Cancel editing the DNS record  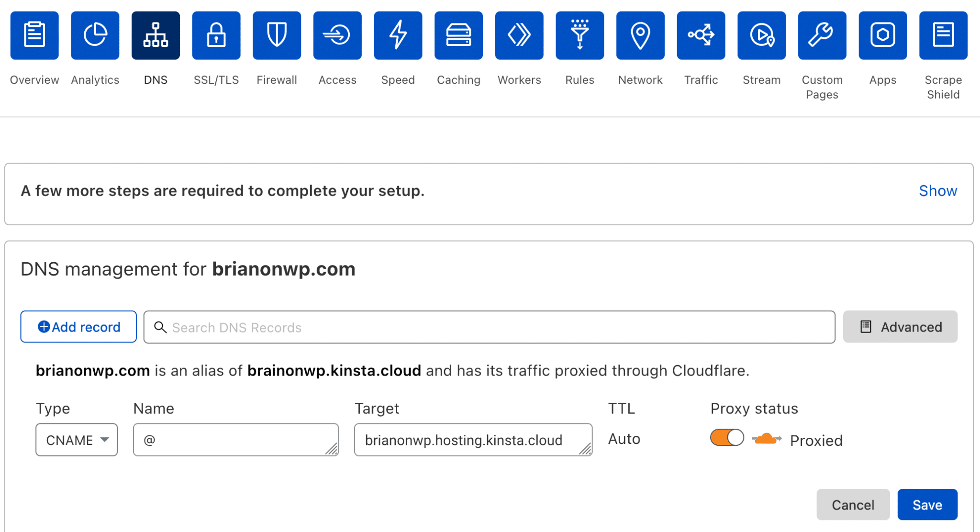point(853,504)
